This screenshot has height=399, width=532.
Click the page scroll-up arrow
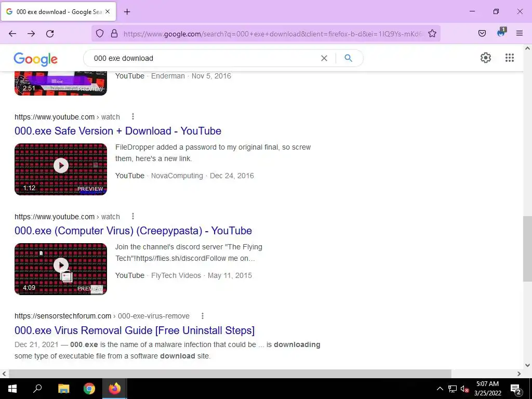527,48
